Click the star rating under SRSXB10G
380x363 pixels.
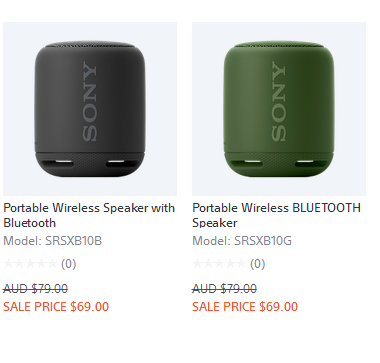pos(219,264)
